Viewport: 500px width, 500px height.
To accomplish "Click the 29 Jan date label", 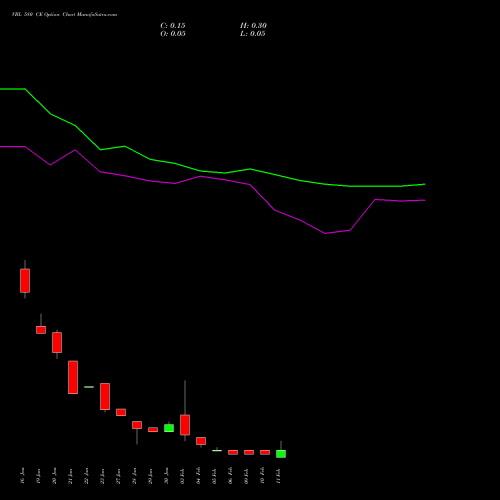I will [x=150, y=476].
